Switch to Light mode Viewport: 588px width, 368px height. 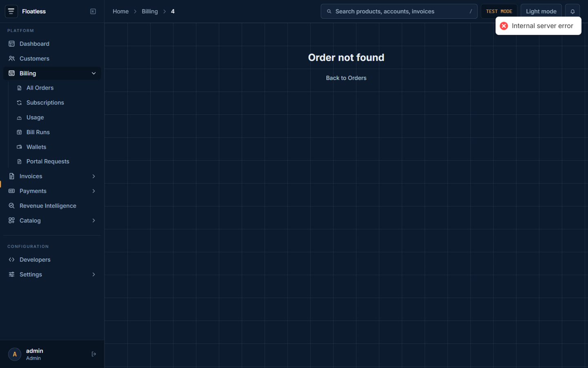pyautogui.click(x=541, y=11)
